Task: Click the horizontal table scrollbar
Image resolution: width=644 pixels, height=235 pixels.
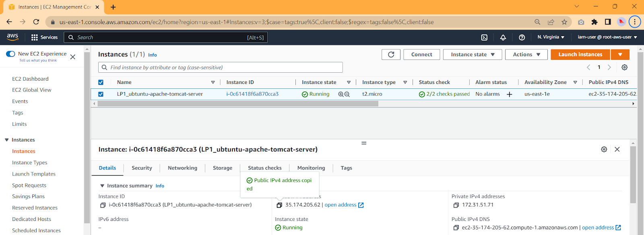Action: coord(238,104)
